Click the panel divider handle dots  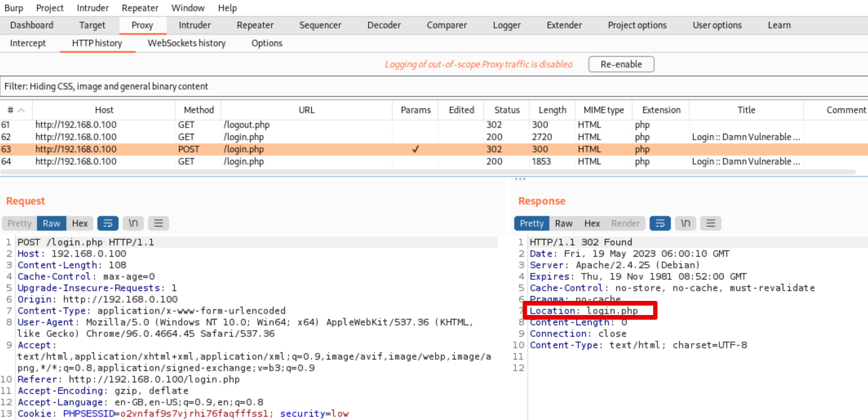(x=520, y=178)
